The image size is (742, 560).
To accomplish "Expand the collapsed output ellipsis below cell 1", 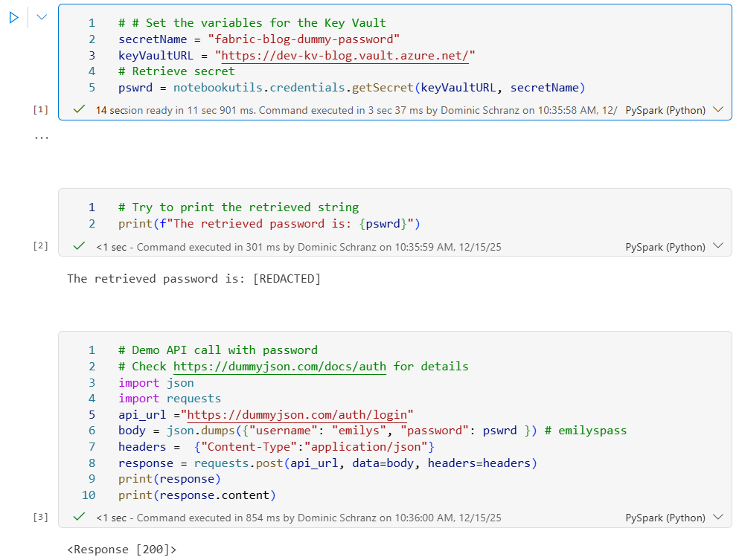I will coord(41,138).
